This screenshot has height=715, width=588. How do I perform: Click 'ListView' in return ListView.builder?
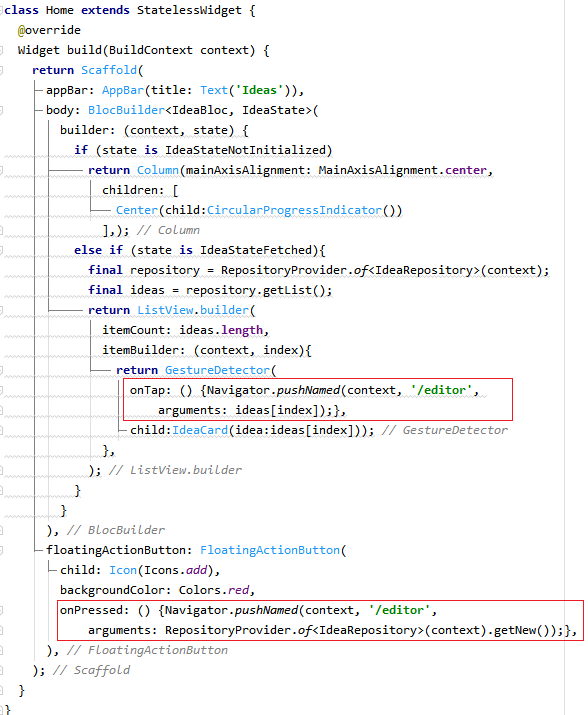click(165, 310)
